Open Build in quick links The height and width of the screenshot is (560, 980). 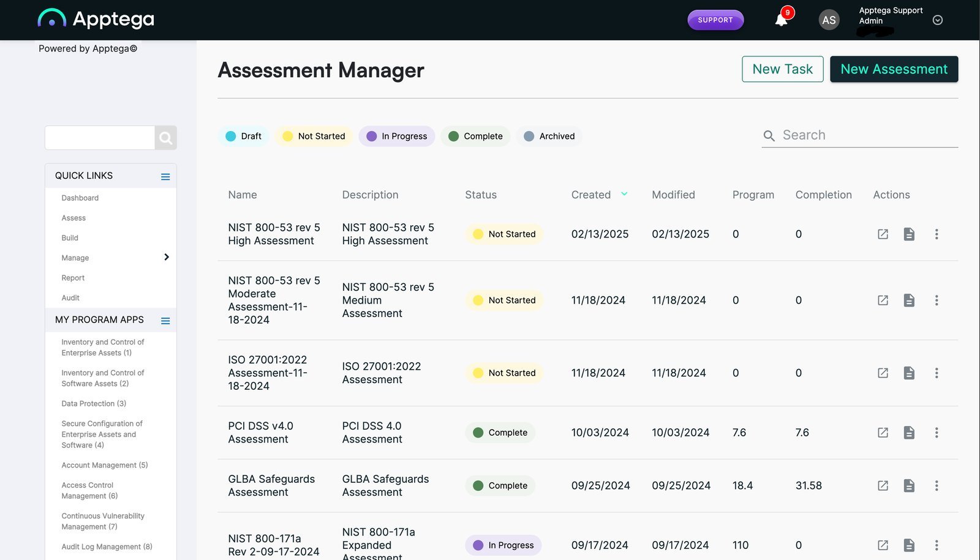coord(70,237)
